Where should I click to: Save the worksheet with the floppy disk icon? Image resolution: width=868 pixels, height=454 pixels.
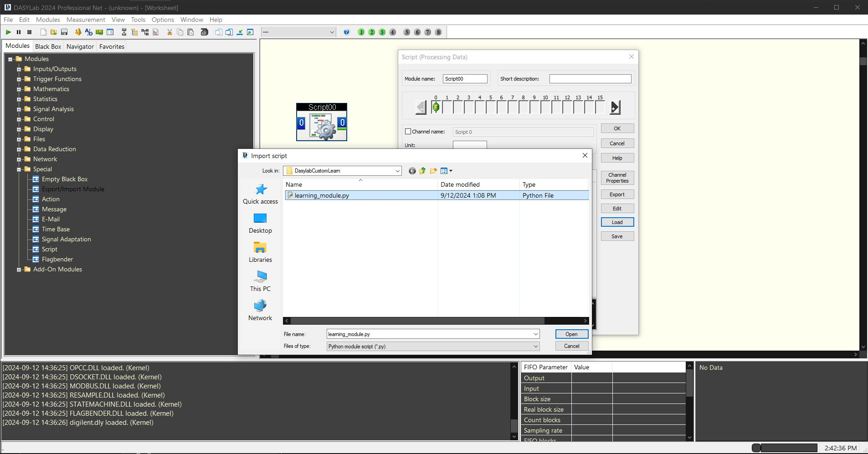64,32
